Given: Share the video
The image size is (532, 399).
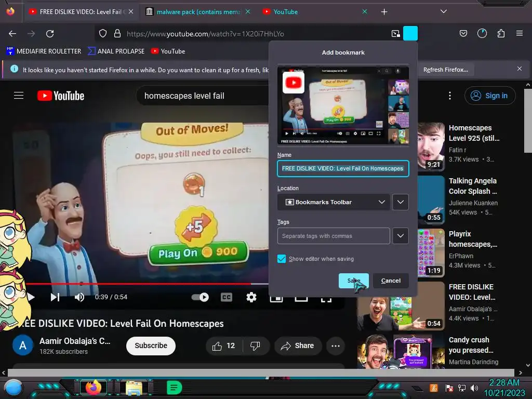Looking at the screenshot, I should [298, 345].
